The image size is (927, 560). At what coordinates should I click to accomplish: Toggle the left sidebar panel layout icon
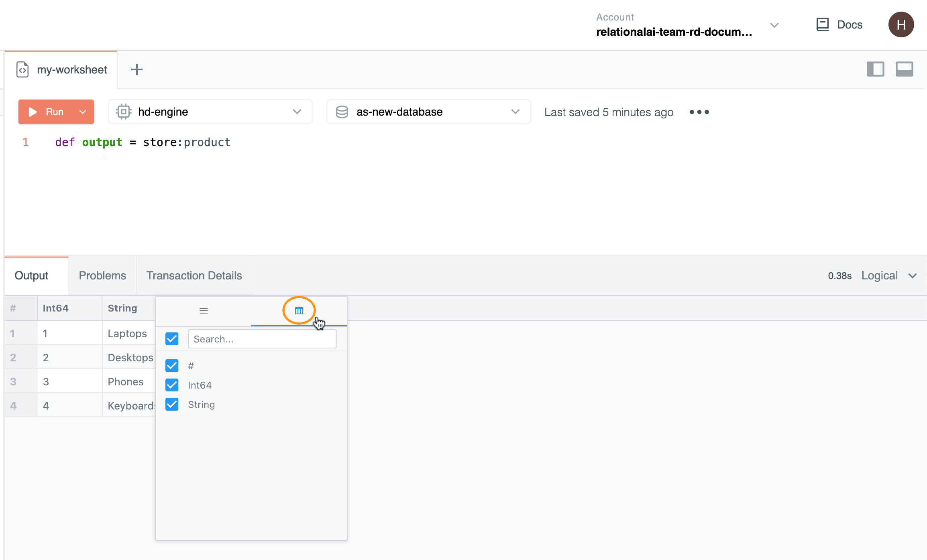[875, 69]
